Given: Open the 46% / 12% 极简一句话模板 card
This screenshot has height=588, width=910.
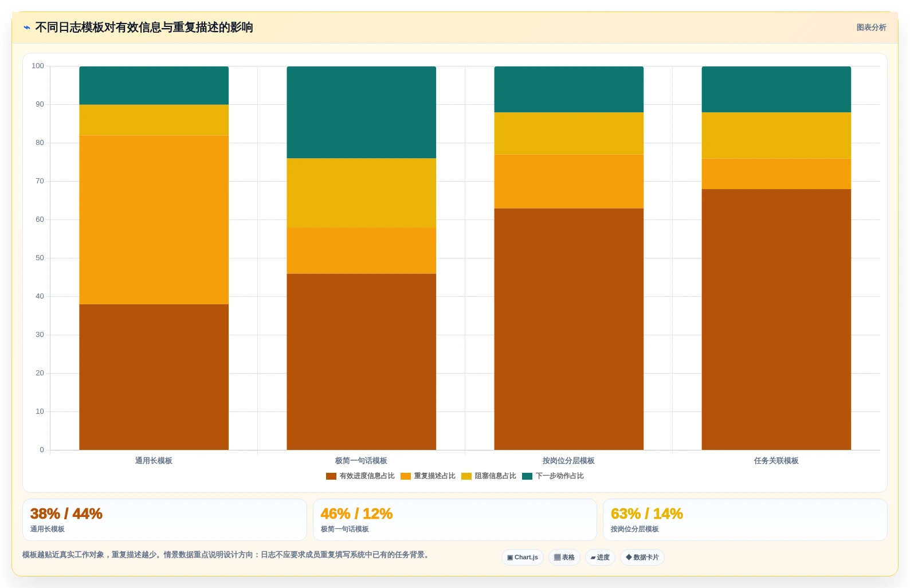Looking at the screenshot, I should click(455, 520).
